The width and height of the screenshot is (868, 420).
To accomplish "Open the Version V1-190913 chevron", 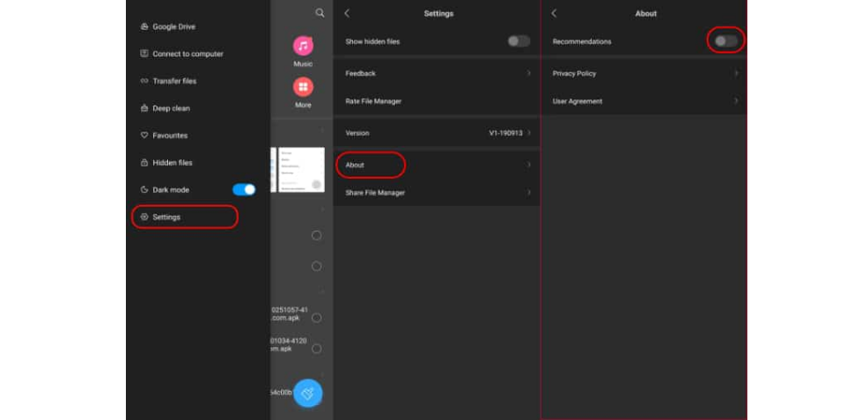I will [529, 133].
